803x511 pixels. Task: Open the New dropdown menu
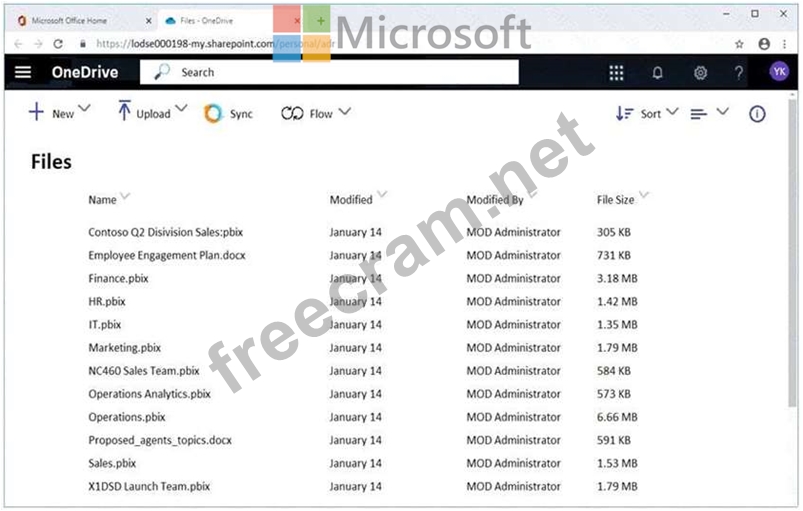[59, 112]
